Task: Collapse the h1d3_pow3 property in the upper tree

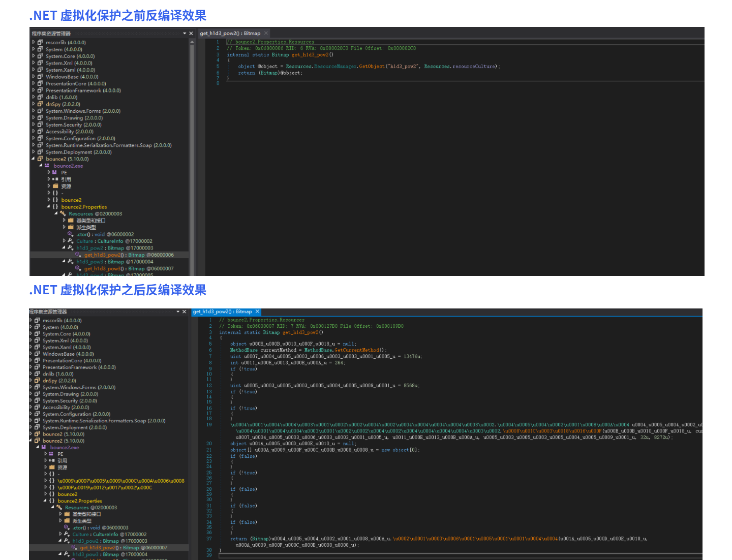Action: point(64,261)
